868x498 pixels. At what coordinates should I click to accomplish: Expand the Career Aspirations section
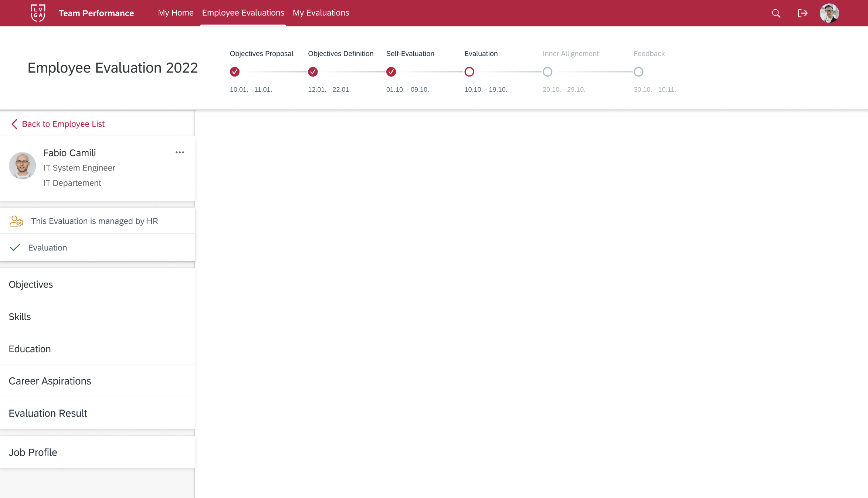pos(50,381)
